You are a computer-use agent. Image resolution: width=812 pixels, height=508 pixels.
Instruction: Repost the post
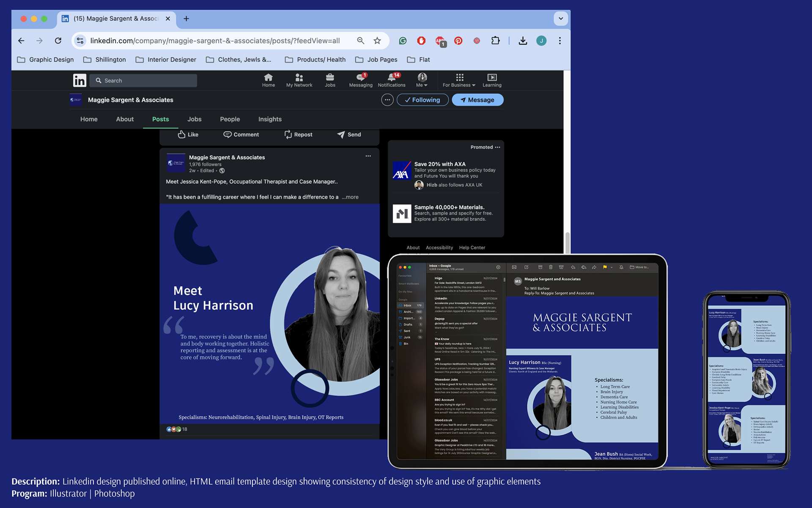298,134
